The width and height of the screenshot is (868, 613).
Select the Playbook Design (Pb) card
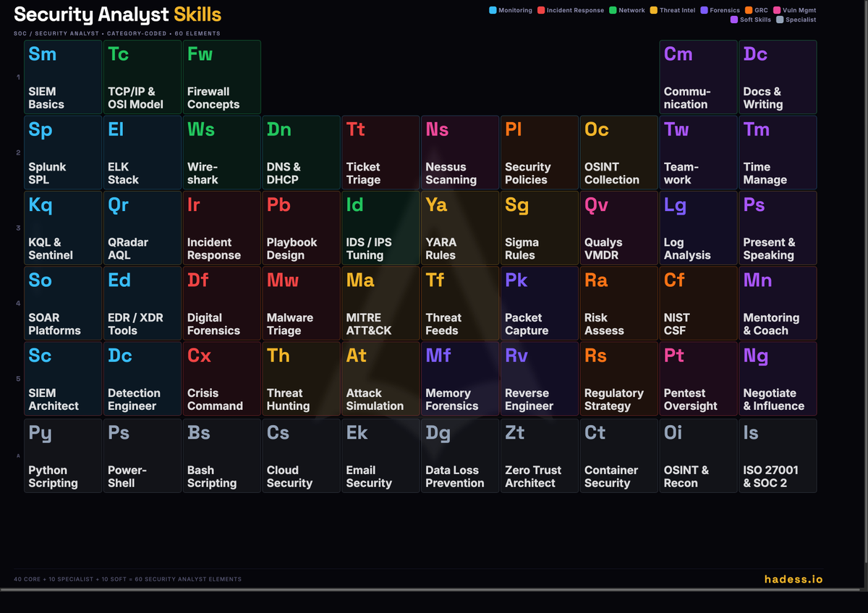point(302,228)
